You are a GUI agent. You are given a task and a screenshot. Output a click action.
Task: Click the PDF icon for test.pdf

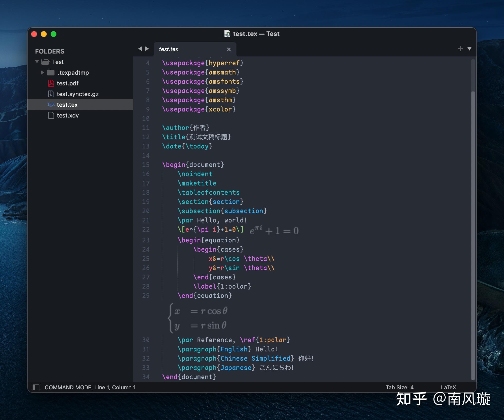[51, 83]
